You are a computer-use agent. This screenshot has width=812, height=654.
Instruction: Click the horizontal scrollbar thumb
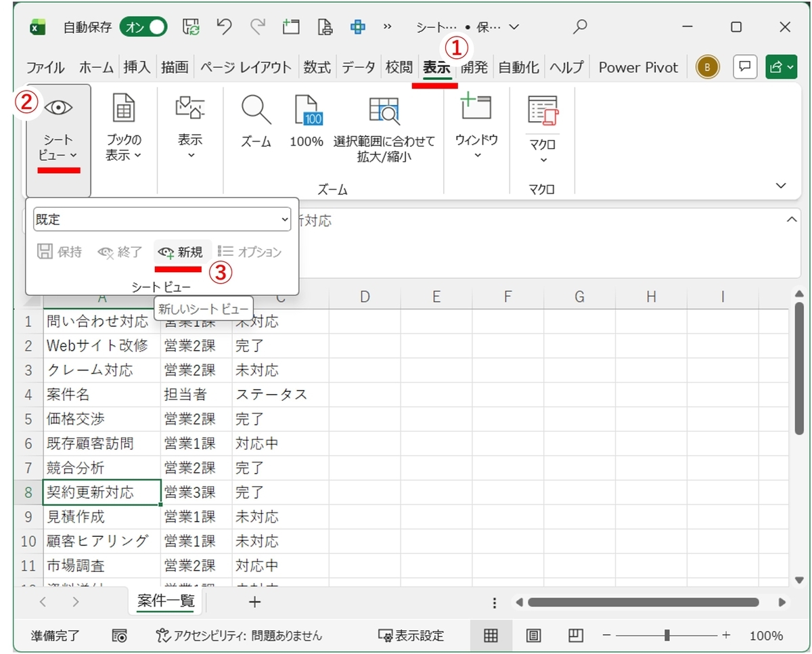point(643,602)
